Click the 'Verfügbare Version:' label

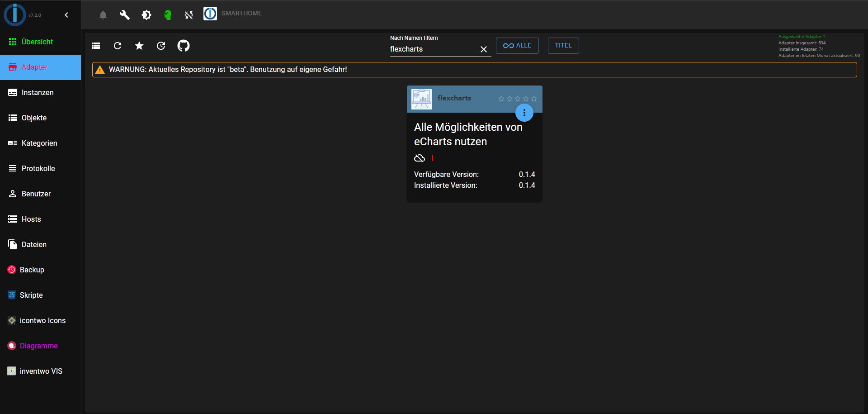pos(446,175)
